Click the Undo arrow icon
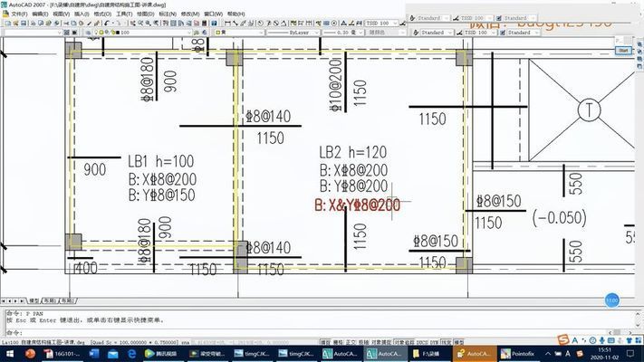The width and height of the screenshot is (644, 362). (106, 24)
